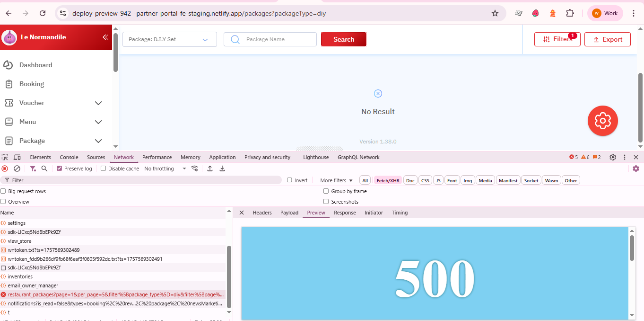Click the red Search button

(343, 39)
